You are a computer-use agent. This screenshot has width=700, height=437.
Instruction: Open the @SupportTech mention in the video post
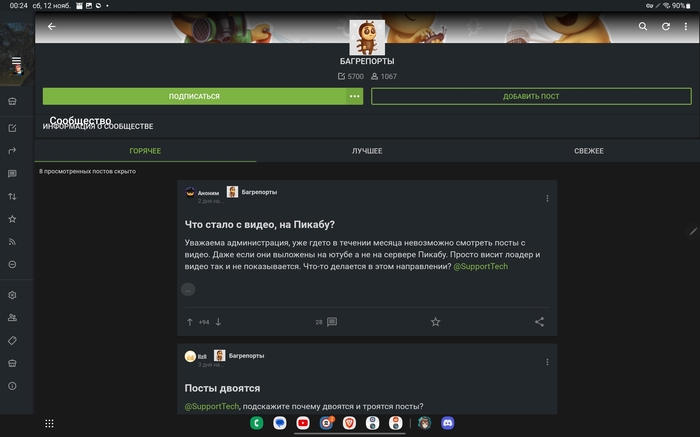480,266
